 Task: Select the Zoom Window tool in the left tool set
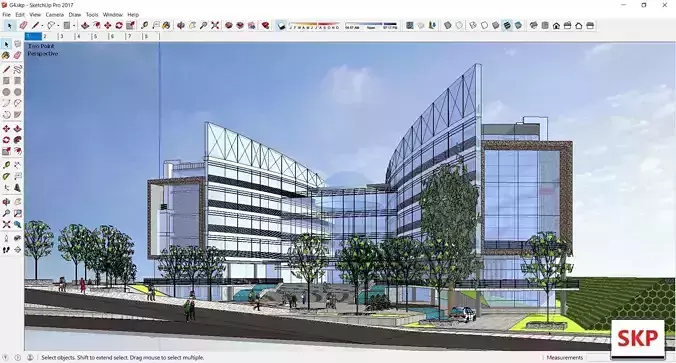coord(17,213)
